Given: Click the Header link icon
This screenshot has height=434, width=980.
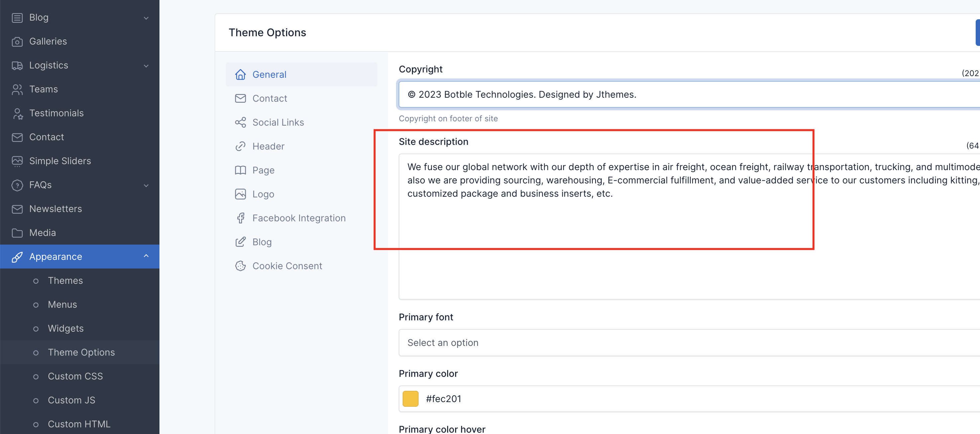Looking at the screenshot, I should tap(241, 147).
